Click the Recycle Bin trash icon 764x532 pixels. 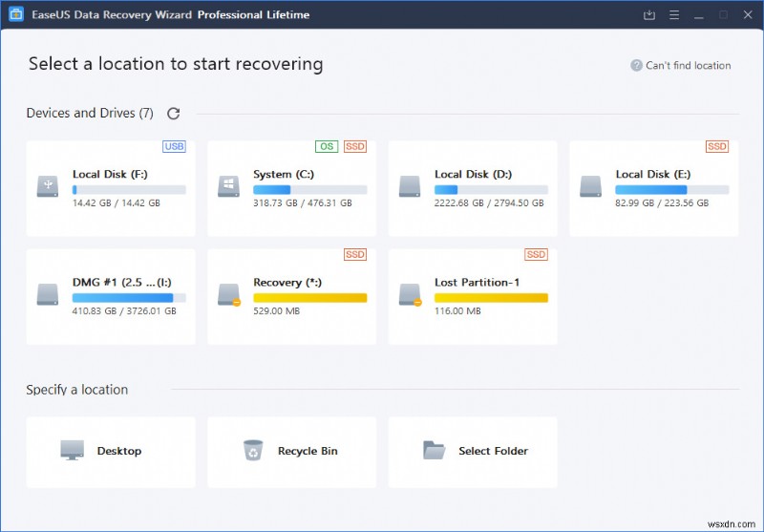[x=253, y=451]
